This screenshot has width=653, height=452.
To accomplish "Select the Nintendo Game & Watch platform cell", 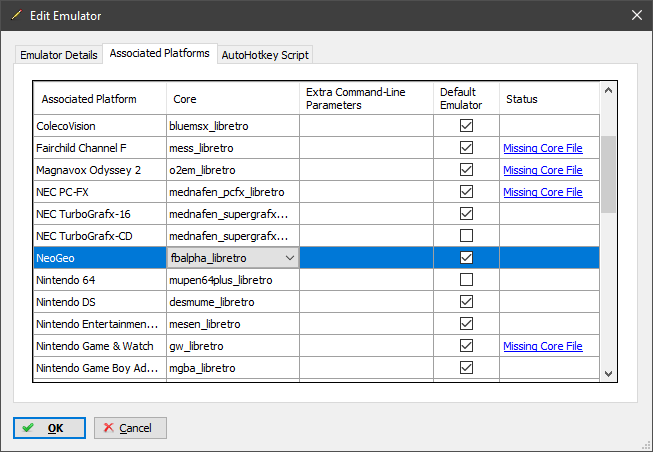I will click(x=100, y=346).
